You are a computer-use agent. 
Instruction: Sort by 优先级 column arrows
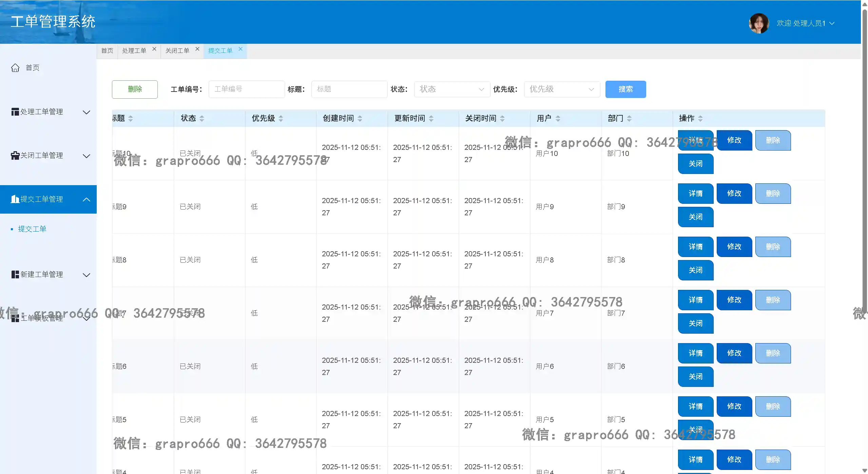coord(281,118)
